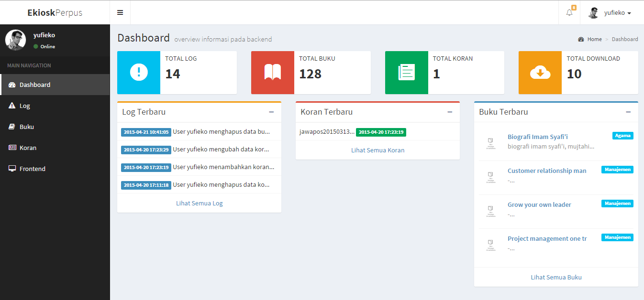Click the 2015-04-20 17:11:18 log timestamp
Image resolution: width=644 pixels, height=300 pixels.
[146, 185]
